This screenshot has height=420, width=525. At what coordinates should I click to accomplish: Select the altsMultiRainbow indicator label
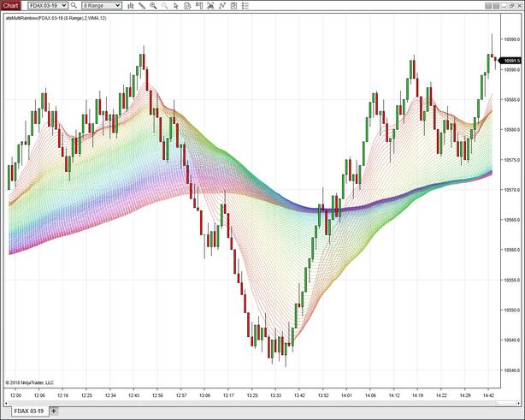pos(55,17)
